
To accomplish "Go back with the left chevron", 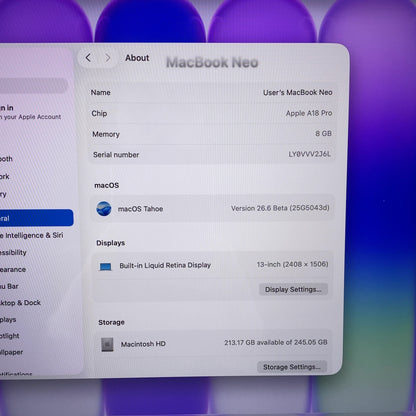I will 88,58.
